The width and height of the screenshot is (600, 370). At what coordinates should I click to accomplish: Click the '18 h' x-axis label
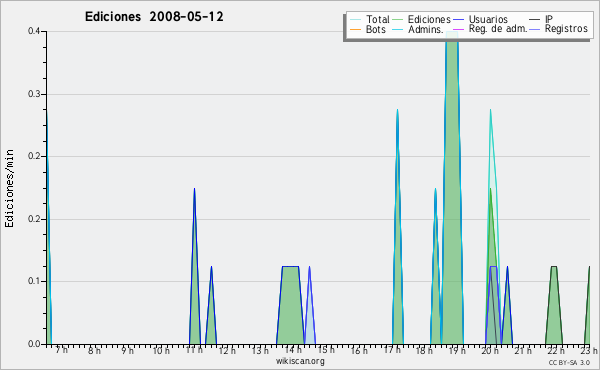(x=424, y=350)
